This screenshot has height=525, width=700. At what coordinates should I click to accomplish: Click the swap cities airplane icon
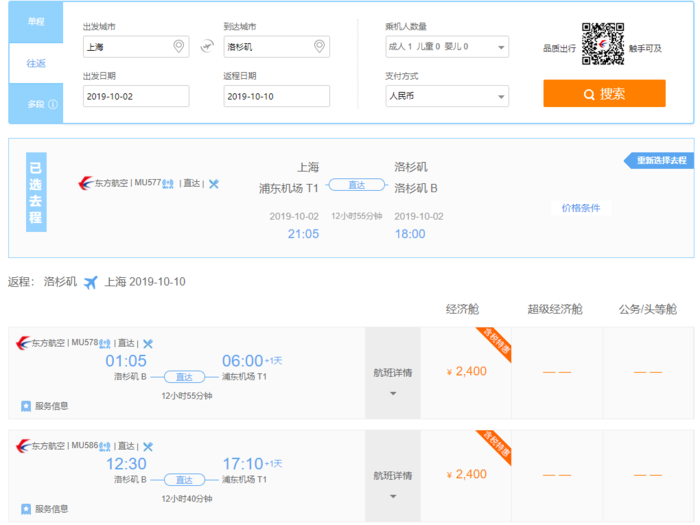[x=207, y=46]
